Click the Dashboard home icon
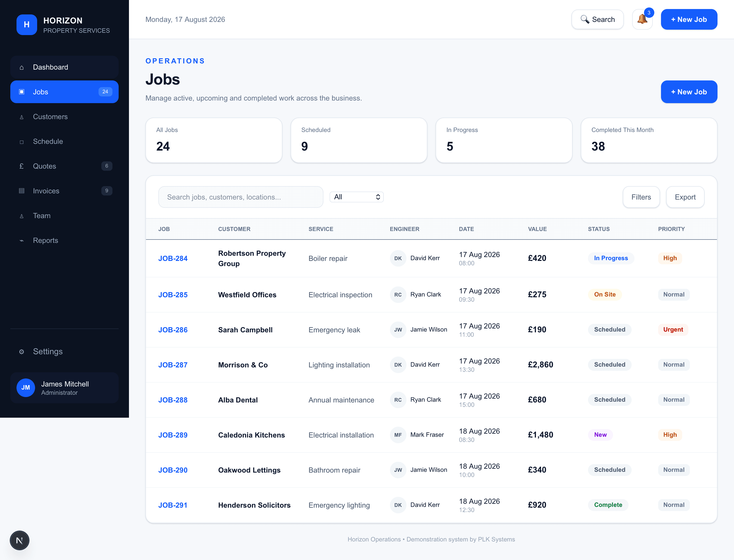The image size is (734, 560). pos(22,67)
